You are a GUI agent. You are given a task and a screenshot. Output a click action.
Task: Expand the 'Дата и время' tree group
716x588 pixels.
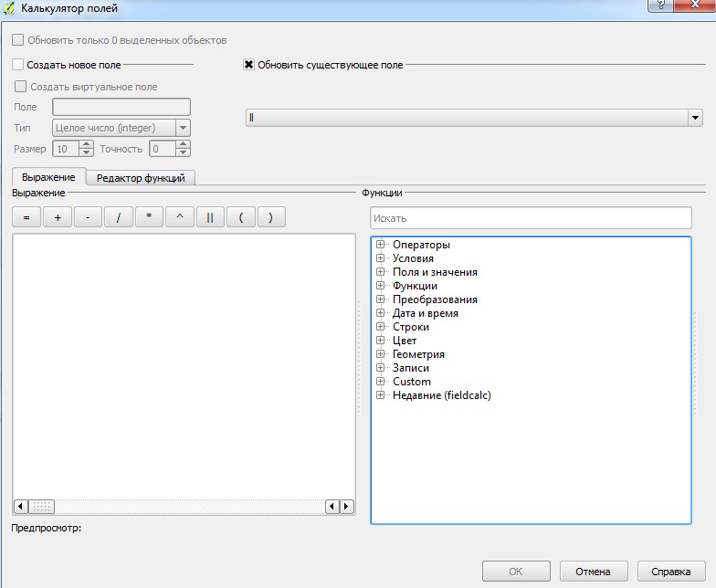pos(380,312)
